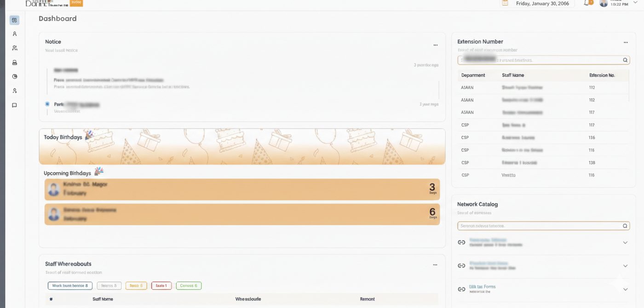Viewport: 644px width, 308px height.
Task: Open the Staff Whereabouts three-dot menu
Action: point(435,265)
